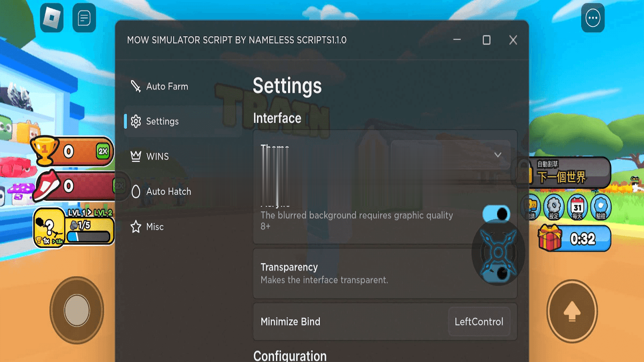Viewport: 644px width, 362px height.
Task: Tap the virtual joystick thumbstick
Action: [77, 310]
